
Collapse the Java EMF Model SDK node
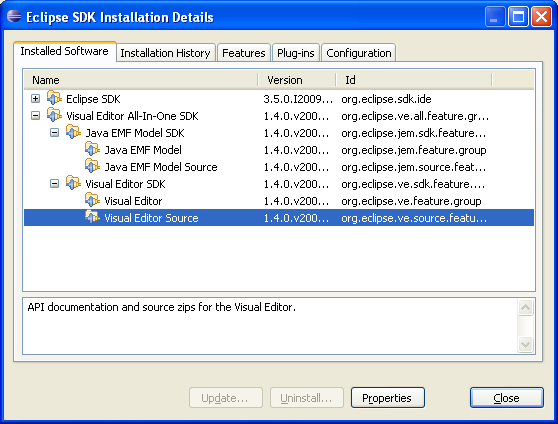(54, 133)
